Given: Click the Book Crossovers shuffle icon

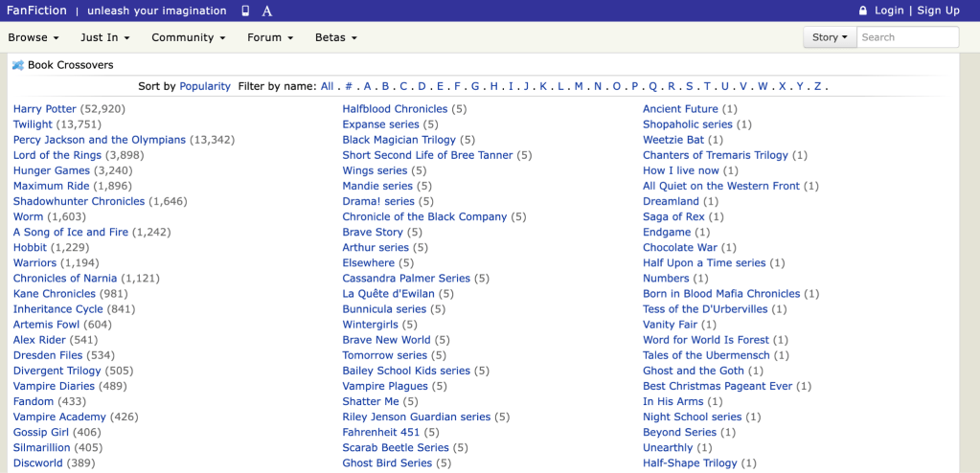Looking at the screenshot, I should (18, 65).
